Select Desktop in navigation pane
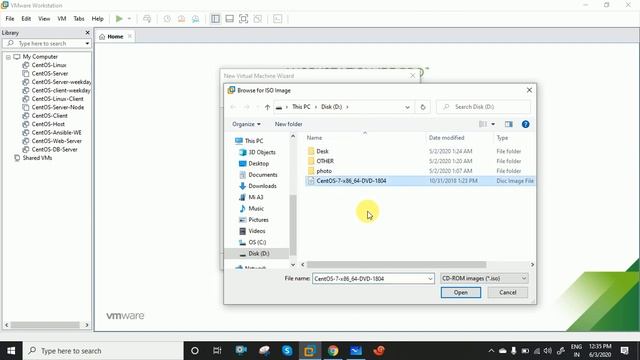The width and height of the screenshot is (640, 360). click(258, 163)
